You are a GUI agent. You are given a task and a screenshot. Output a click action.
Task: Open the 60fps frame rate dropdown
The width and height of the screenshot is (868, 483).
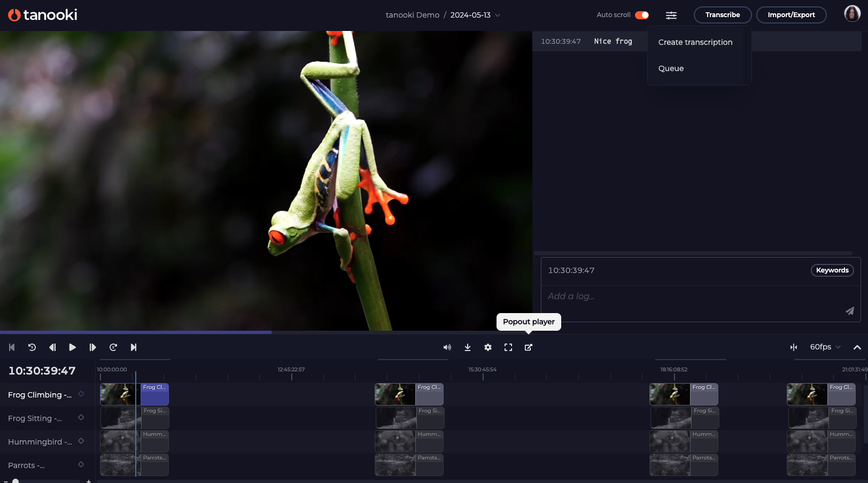click(825, 347)
